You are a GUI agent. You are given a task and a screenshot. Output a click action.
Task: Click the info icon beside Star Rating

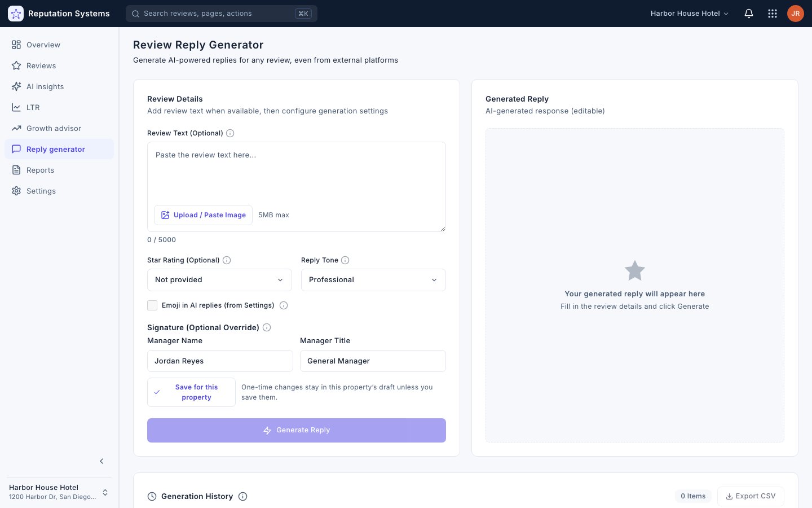227,260
